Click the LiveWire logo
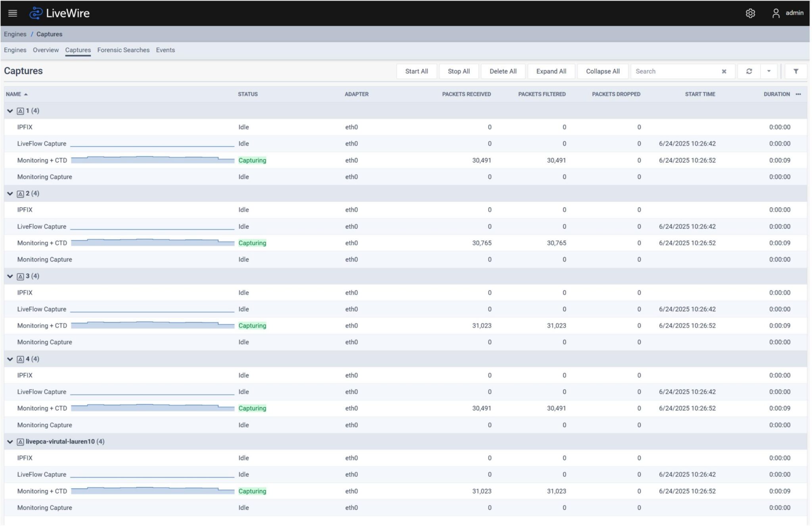 tap(59, 13)
